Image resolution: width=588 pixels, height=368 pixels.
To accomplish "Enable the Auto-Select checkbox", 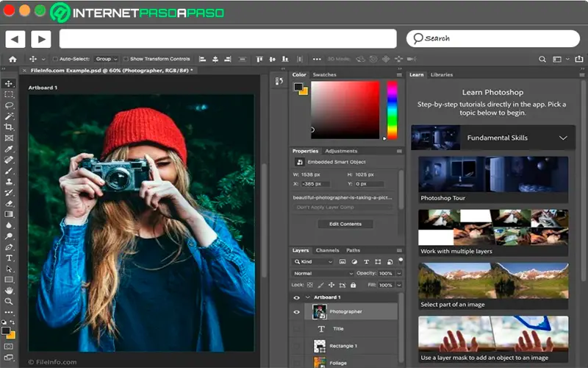I will click(x=54, y=59).
